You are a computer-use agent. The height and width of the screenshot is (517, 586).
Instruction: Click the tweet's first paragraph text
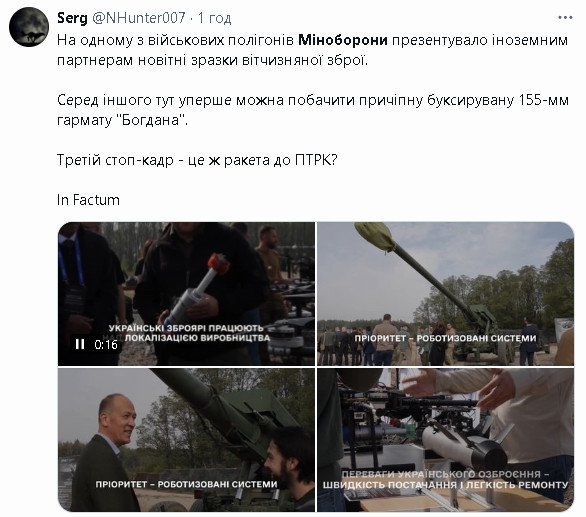pyautogui.click(x=312, y=50)
